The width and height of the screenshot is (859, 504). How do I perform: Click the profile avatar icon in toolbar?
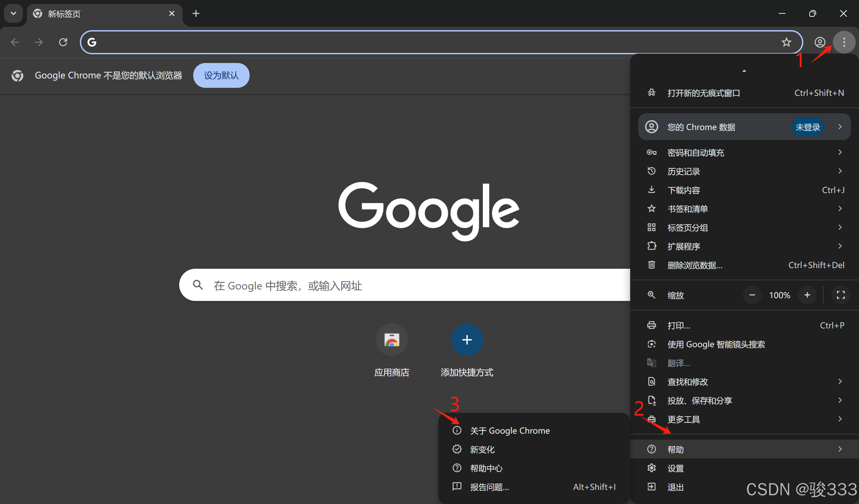tap(819, 42)
